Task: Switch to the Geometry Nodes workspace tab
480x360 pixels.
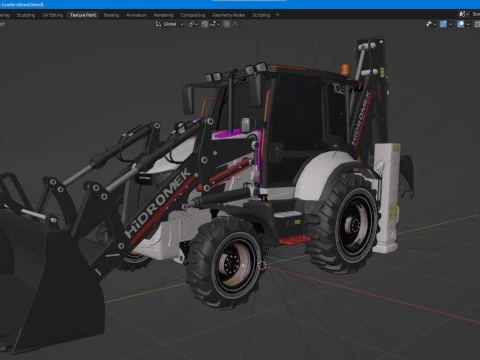Action: tap(229, 15)
